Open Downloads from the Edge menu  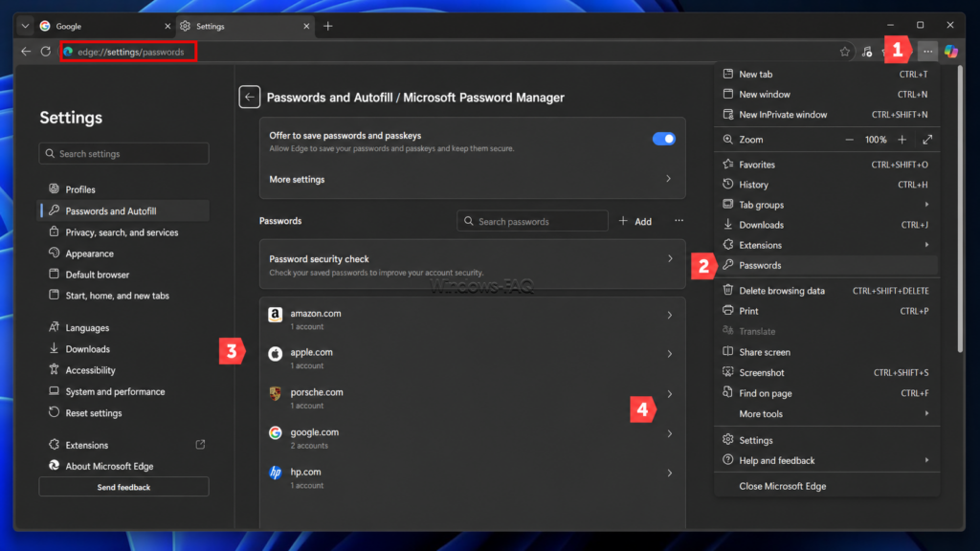coord(826,225)
